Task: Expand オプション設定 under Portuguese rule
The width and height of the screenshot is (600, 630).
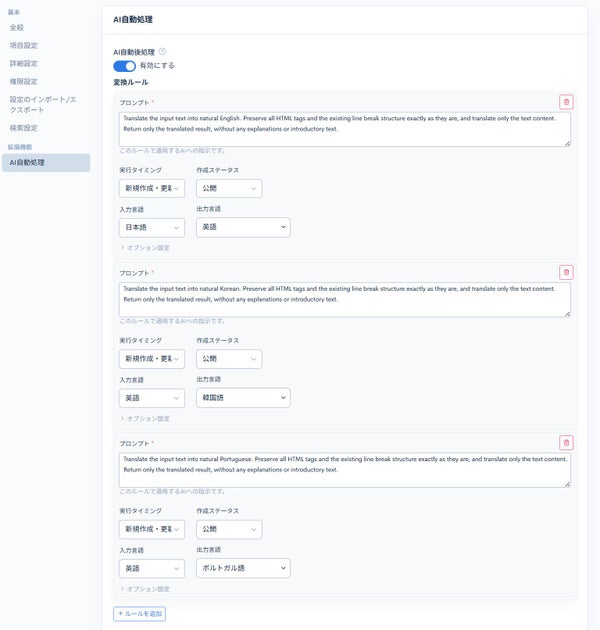Action: (x=145, y=589)
